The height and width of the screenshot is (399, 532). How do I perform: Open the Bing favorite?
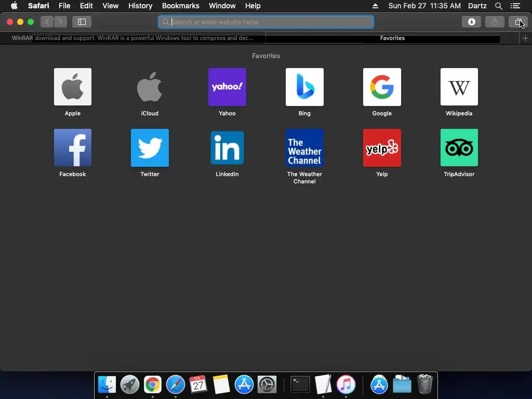tap(304, 87)
